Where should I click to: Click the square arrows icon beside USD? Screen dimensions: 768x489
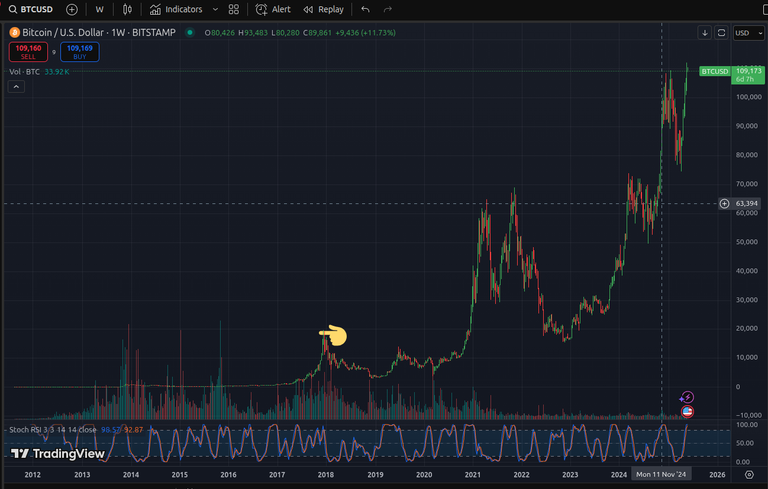click(721, 33)
